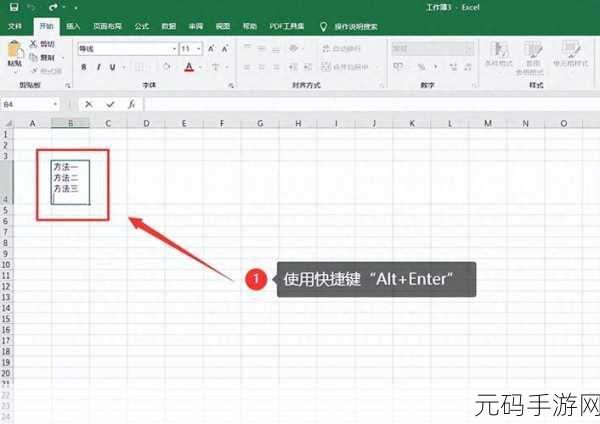This screenshot has height=424, width=600.
Task: Open Conditional Formatting button
Action: click(499, 54)
